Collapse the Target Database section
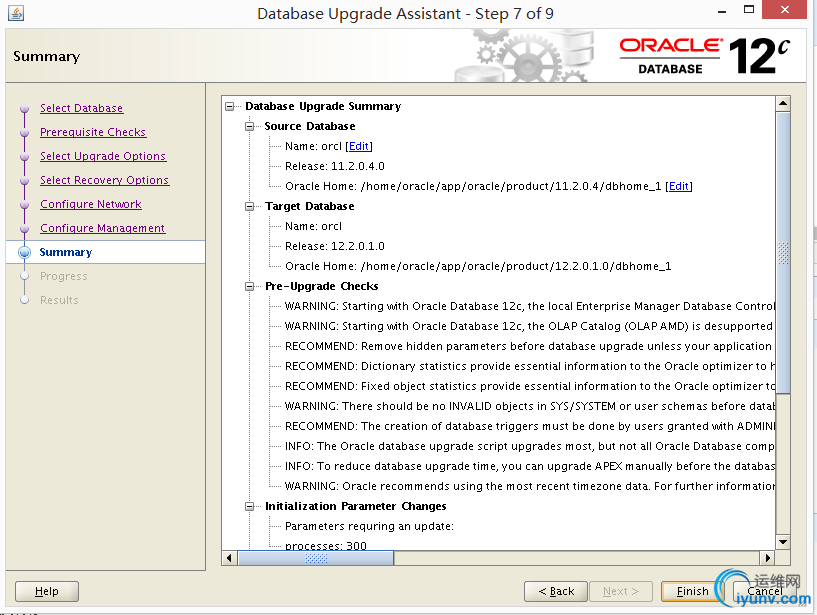 pyautogui.click(x=250, y=206)
